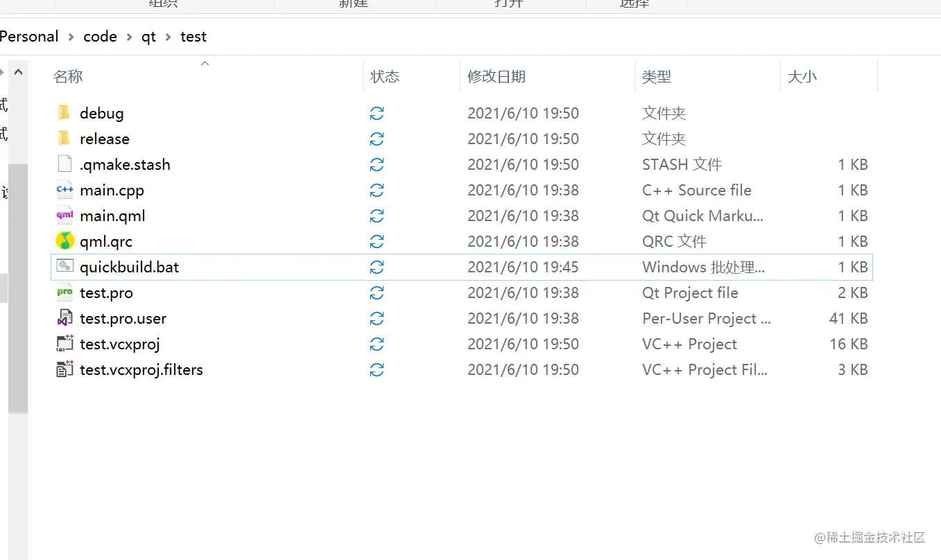This screenshot has height=560, width=941.
Task: Select the main.cpp file name
Action: pos(112,190)
